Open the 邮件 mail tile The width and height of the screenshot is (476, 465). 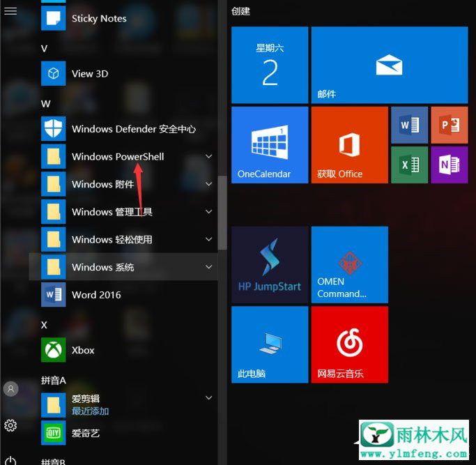click(x=390, y=65)
